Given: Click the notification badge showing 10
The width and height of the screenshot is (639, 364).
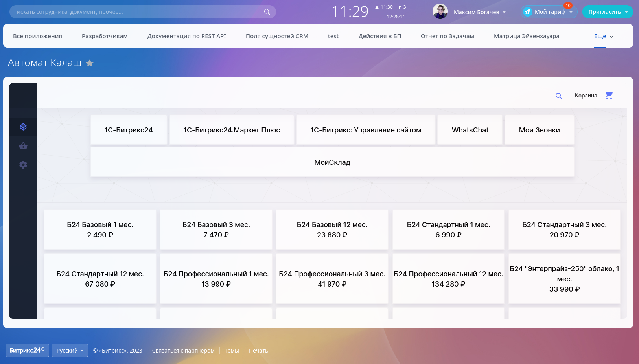Looking at the screenshot, I should [568, 6].
